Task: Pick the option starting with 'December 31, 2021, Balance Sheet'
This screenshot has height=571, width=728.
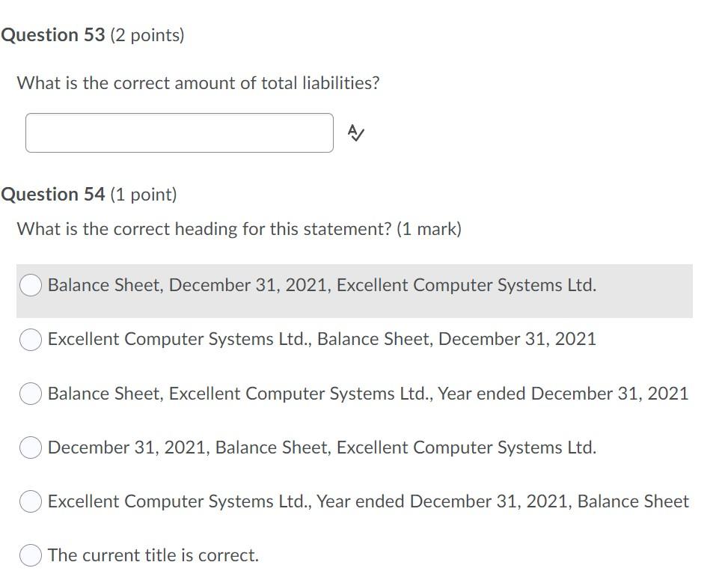Action: [x=30, y=448]
